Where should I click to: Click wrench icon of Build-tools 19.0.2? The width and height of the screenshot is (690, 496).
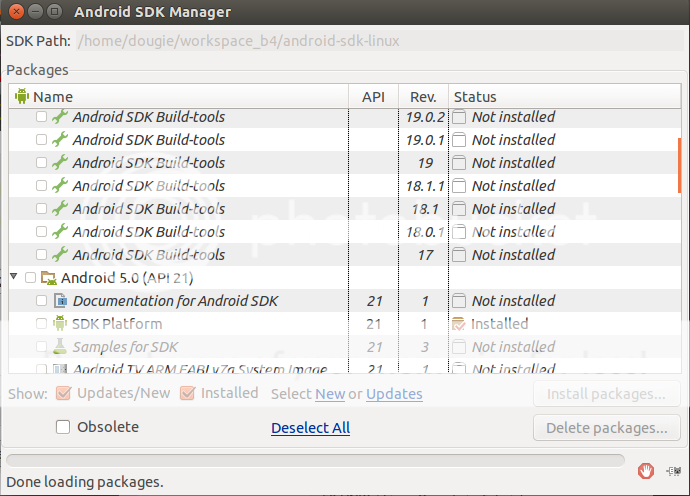click(60, 117)
